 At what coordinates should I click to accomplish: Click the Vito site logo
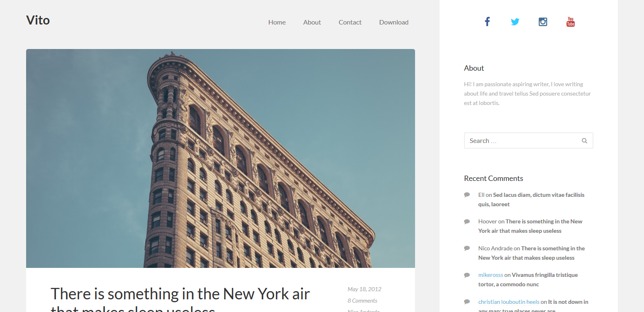click(x=38, y=20)
